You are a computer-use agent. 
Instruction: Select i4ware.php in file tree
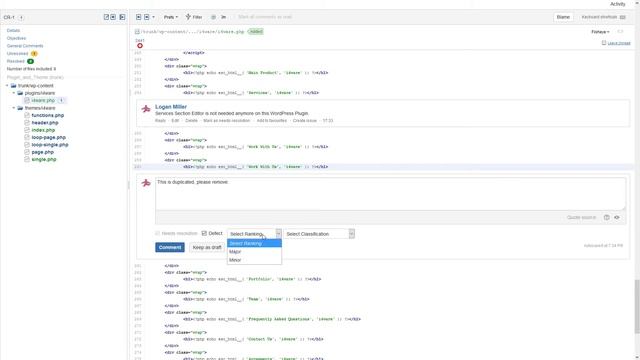point(43,100)
